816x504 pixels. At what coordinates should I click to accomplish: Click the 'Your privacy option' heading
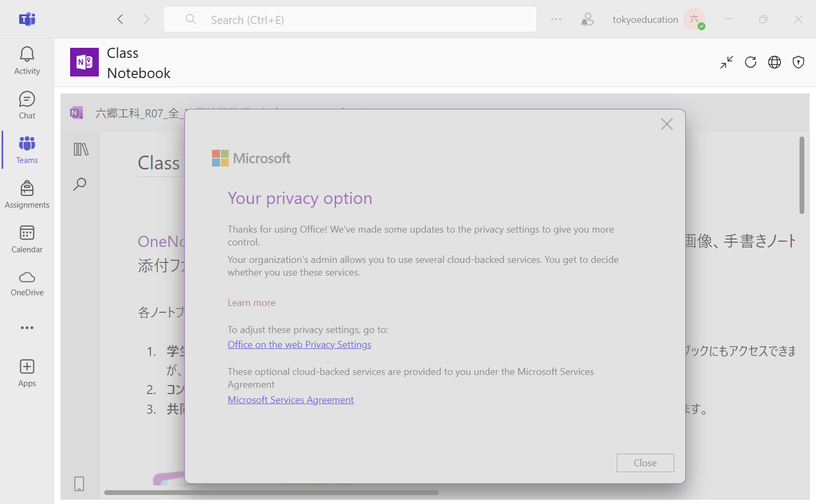(x=300, y=198)
